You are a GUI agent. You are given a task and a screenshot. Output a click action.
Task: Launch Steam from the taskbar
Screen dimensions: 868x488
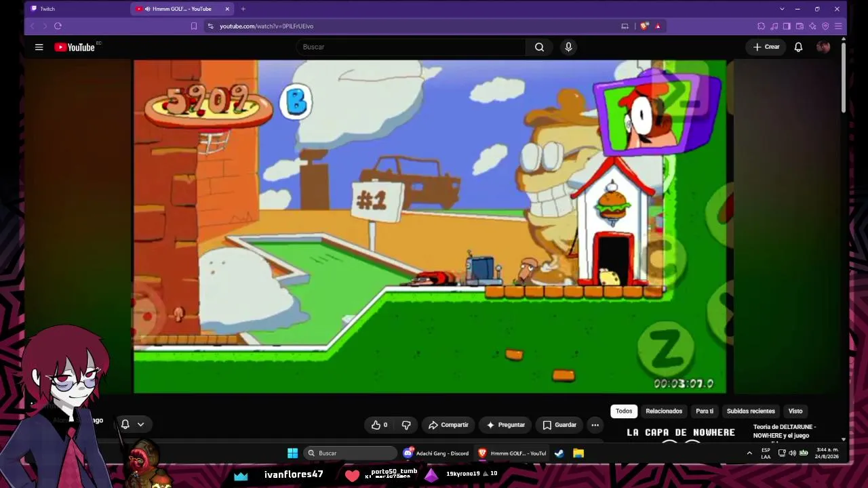(x=559, y=453)
